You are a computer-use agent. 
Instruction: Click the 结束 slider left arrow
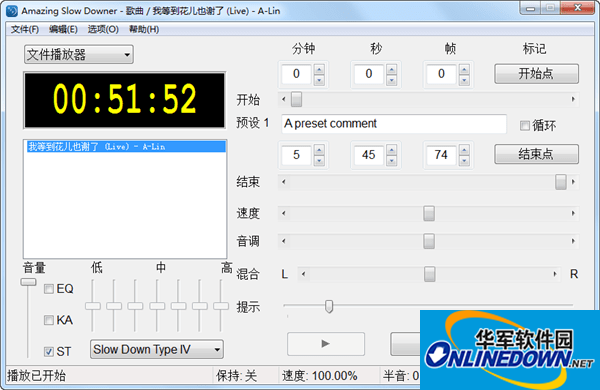pos(284,182)
